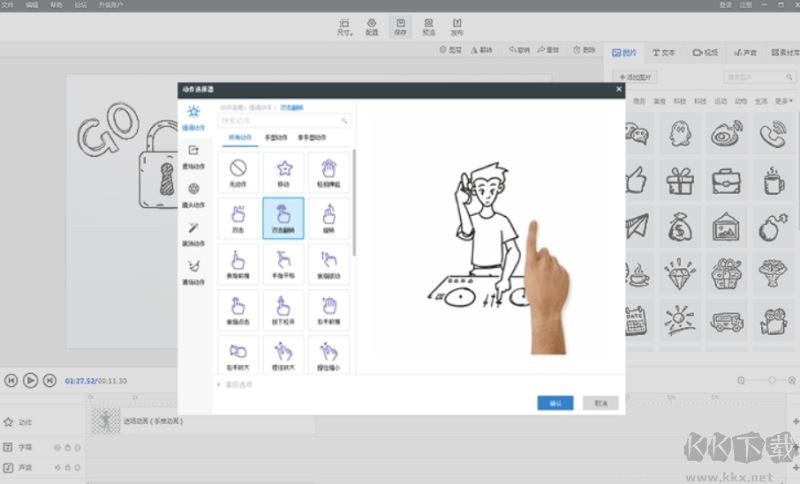Screen dimensions: 800x484
Task: Select the 'no action' prohibited-circle tile
Action: (238, 172)
